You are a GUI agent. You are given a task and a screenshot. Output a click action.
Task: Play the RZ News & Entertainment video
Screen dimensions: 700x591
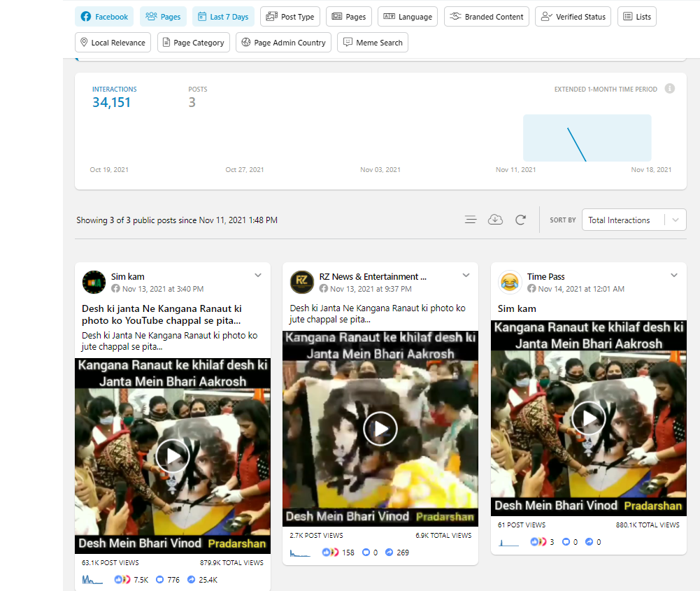coord(380,428)
